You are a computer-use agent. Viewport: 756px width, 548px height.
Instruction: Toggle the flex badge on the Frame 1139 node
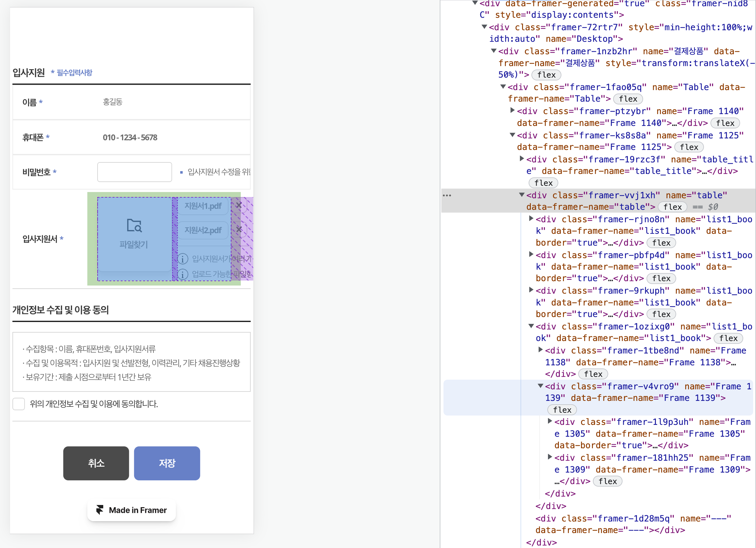coord(562,410)
